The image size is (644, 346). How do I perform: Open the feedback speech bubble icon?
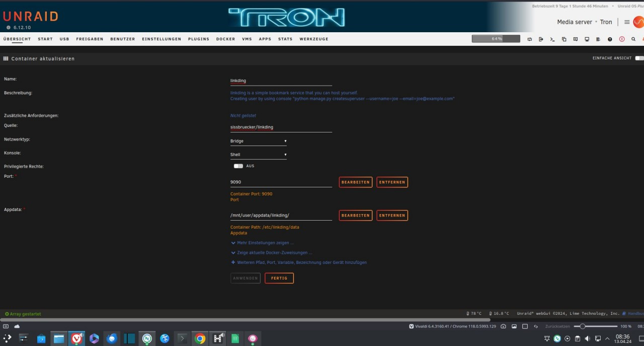pos(576,39)
